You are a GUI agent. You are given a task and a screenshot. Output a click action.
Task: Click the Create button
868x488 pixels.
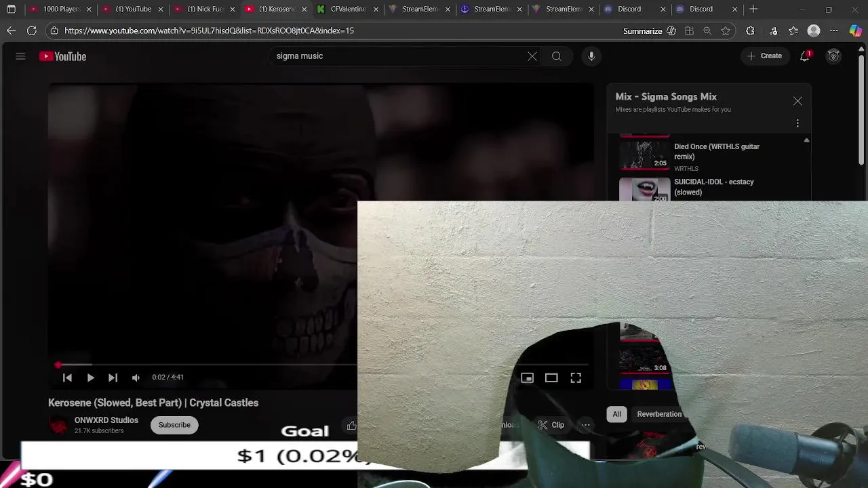[764, 56]
